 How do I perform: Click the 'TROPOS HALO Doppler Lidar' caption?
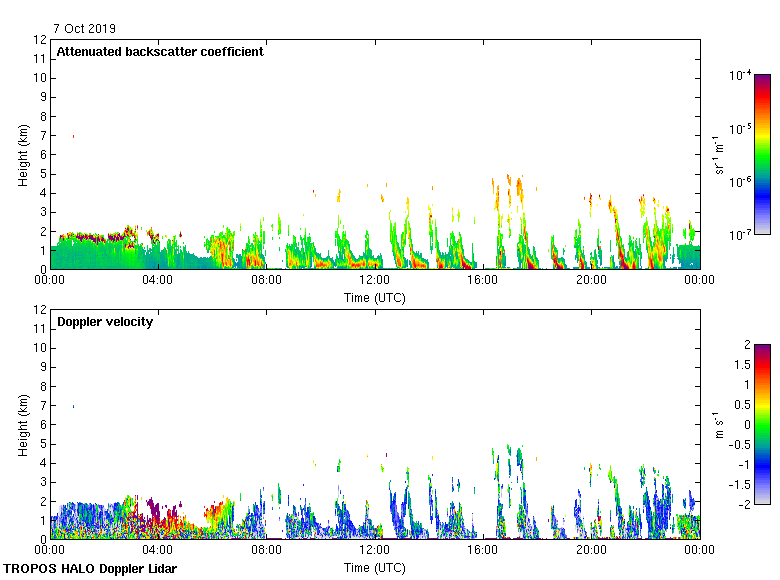82,569
